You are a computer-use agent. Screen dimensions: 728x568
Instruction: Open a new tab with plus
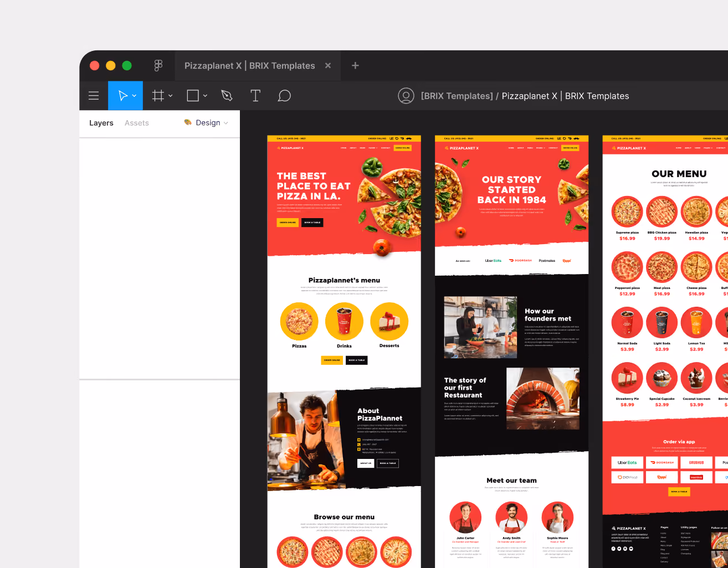click(x=355, y=65)
